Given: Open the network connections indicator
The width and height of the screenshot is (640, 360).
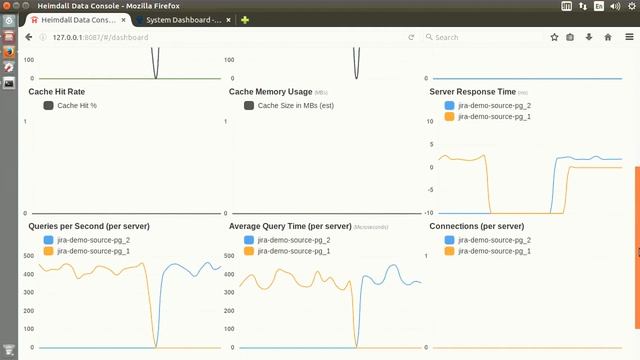Looking at the screenshot, I should click(x=583, y=6).
